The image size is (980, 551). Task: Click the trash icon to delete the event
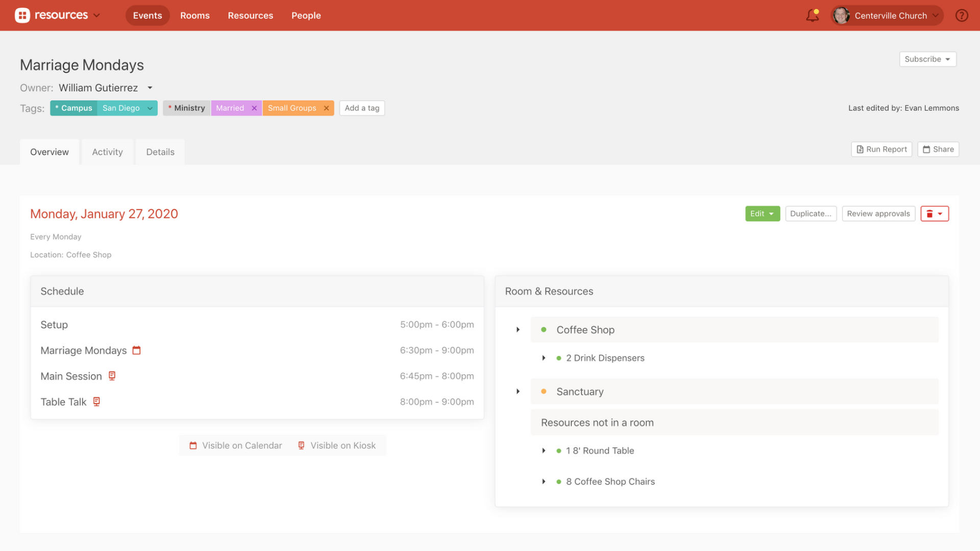(929, 213)
